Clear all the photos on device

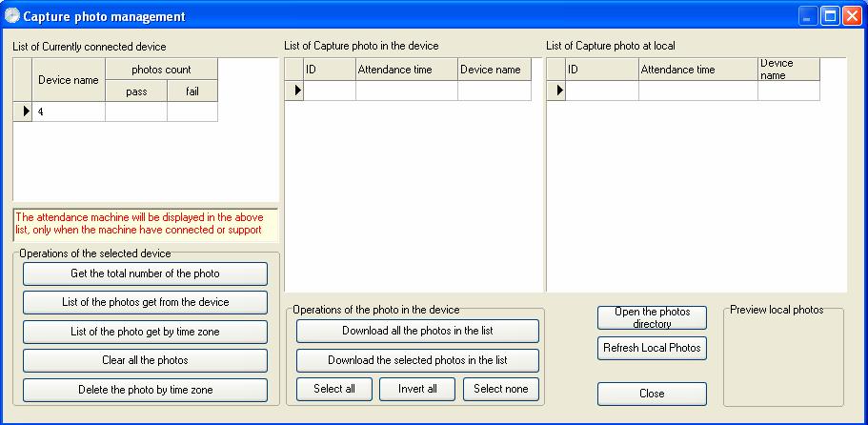click(x=145, y=360)
